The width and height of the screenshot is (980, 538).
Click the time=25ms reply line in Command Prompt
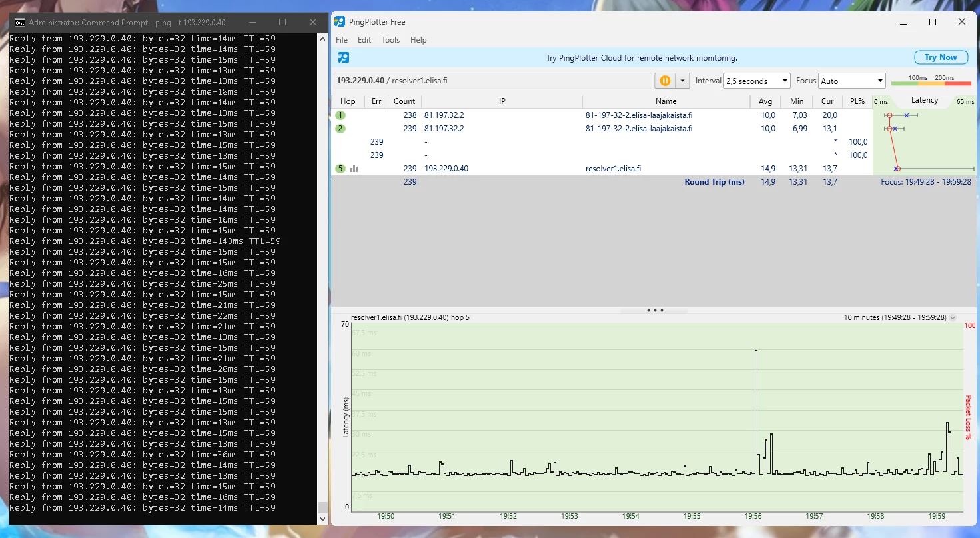[x=143, y=283]
